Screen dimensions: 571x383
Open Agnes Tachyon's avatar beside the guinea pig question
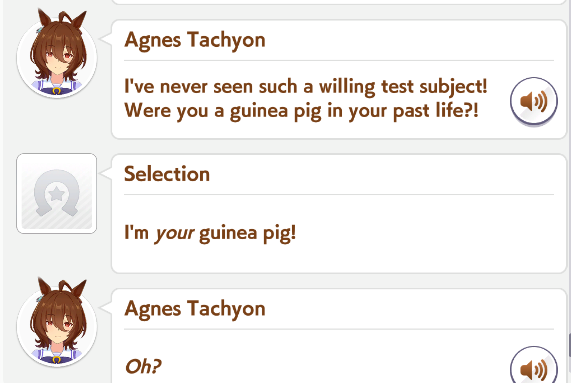tap(56, 54)
